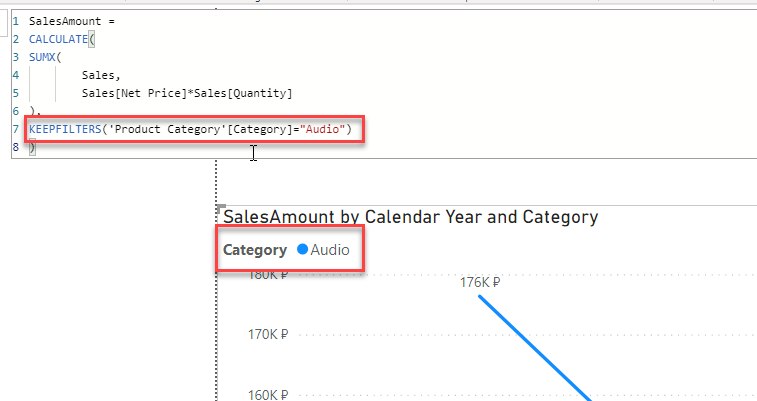The height and width of the screenshot is (401, 757).
Task: Click the measure name SalesAmount on line 1
Action: pyautogui.click(x=65, y=21)
